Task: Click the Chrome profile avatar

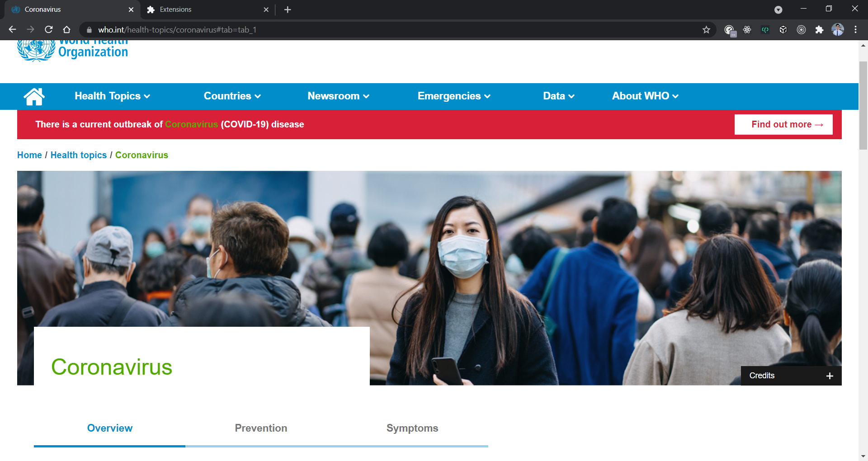Action: [x=838, y=30]
